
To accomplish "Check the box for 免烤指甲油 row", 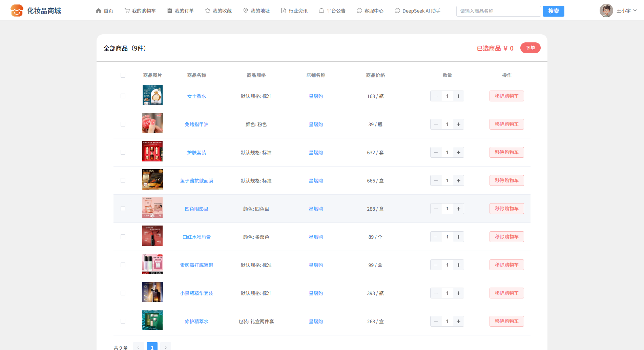I will tap(123, 124).
